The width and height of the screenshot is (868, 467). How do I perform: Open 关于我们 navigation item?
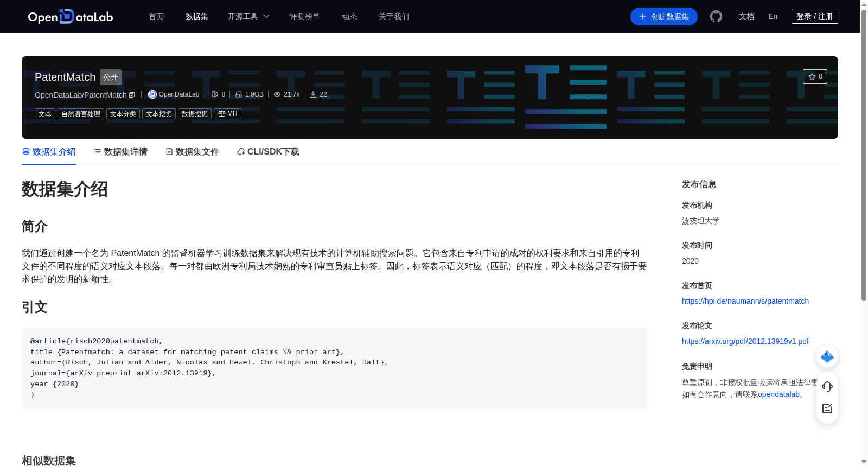(394, 16)
